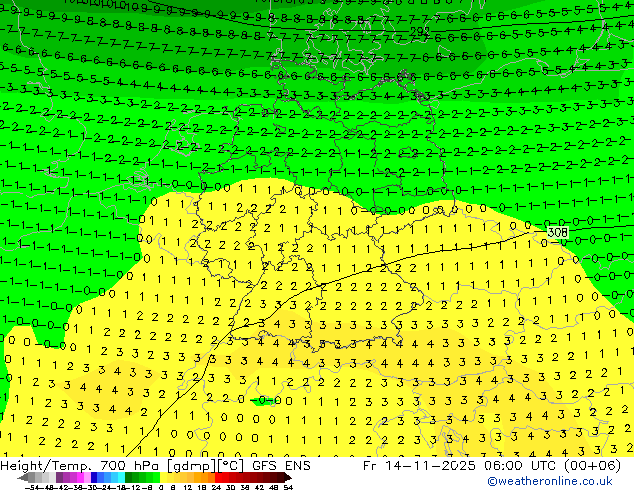Click the grey left arrow end of legend

(x=23, y=478)
